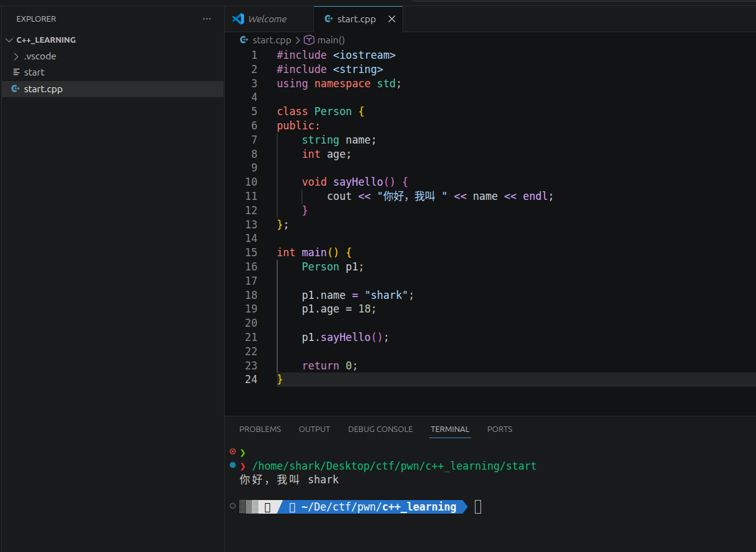Screen dimensions: 756x552
Task: Click on '#include <iostream>' text
Action: (x=336, y=55)
